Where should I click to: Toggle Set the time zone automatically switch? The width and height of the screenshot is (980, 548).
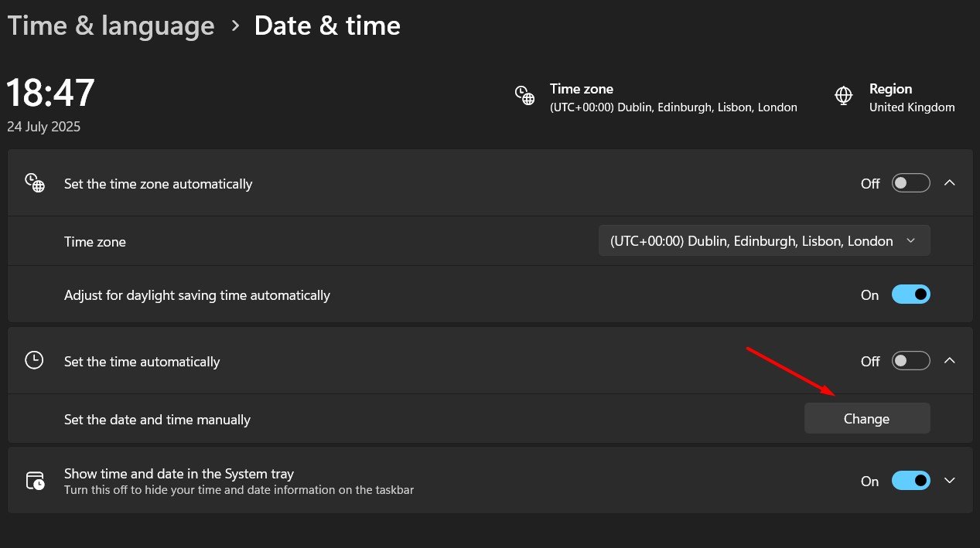tap(910, 184)
